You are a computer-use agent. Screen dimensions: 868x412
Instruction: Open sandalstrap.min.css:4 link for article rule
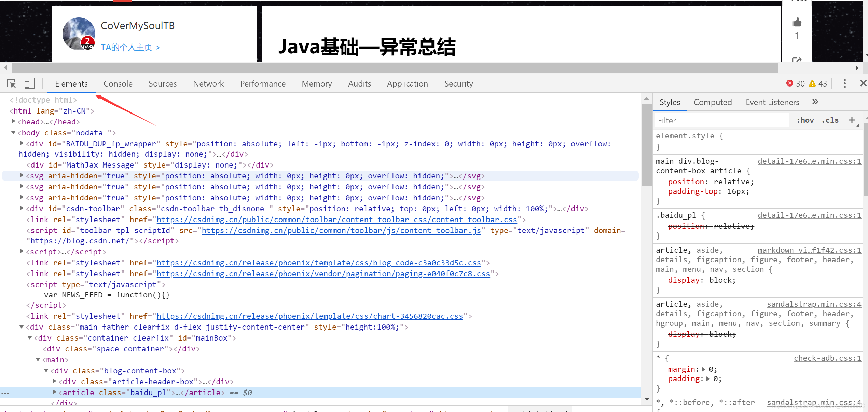(814, 304)
